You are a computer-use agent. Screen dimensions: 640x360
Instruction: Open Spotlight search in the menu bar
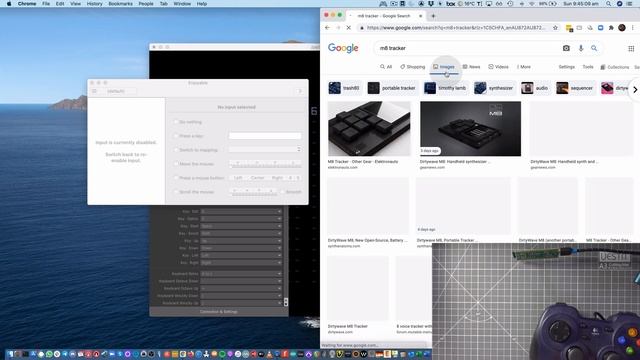tap(608, 4)
